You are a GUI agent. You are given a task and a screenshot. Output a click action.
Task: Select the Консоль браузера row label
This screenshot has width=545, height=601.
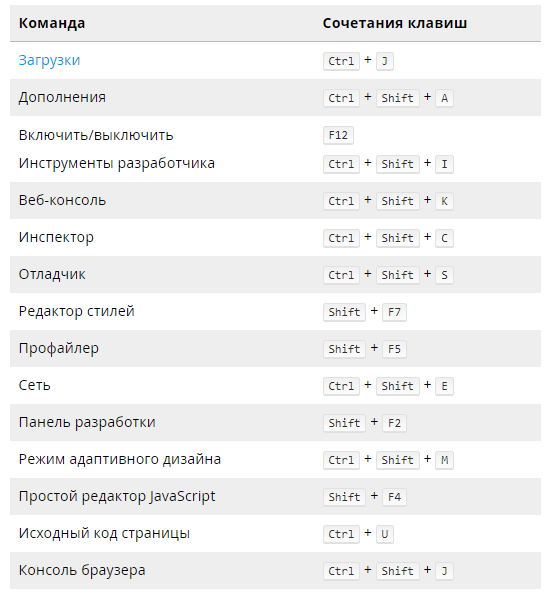pyautogui.click(x=82, y=570)
